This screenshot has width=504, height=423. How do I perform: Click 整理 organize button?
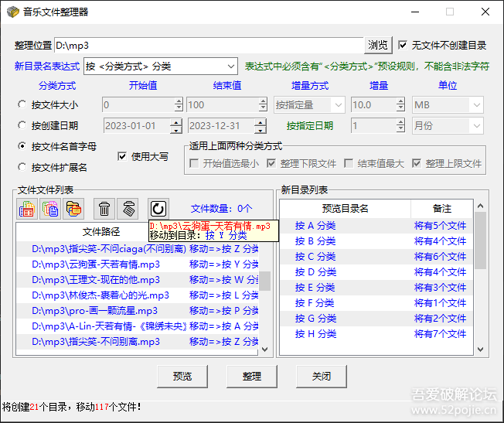[252, 376]
